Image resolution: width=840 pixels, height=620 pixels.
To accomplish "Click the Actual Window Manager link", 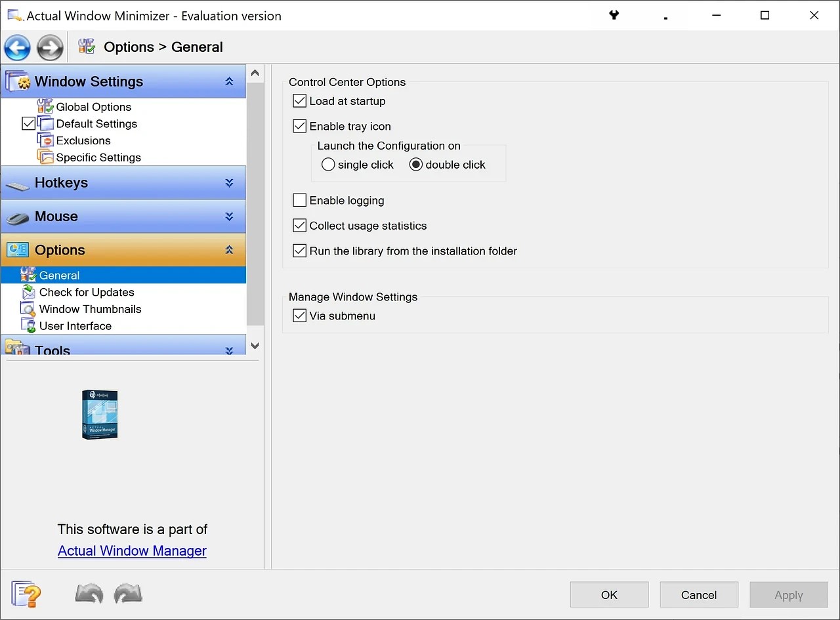I will click(132, 550).
